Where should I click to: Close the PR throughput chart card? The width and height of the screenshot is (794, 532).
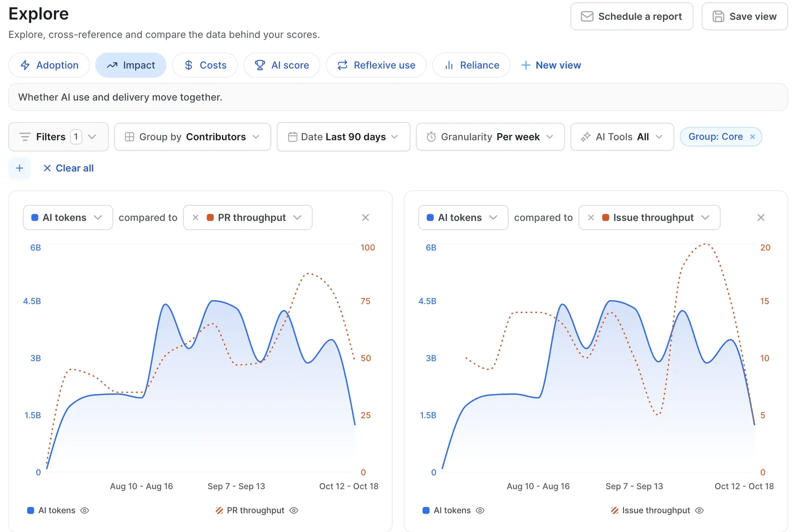tap(366, 217)
